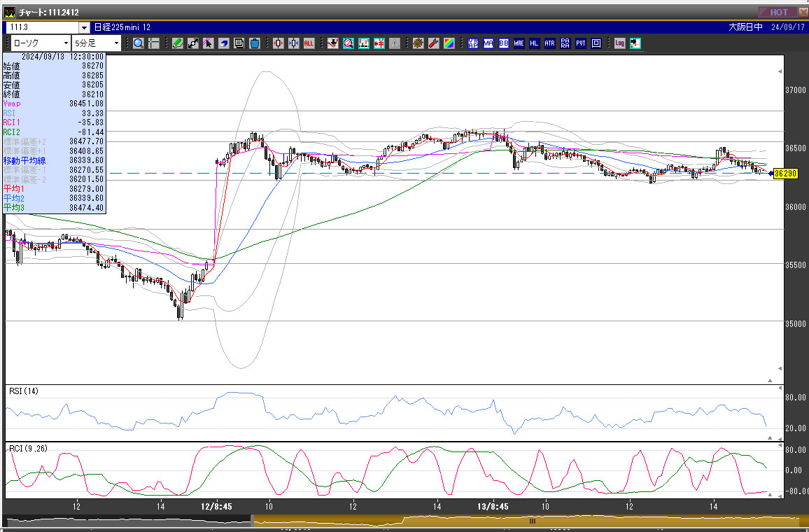Viewport: 809px width, 532px height.
Task: Click the downward arrow chart icon
Action: click(333, 43)
